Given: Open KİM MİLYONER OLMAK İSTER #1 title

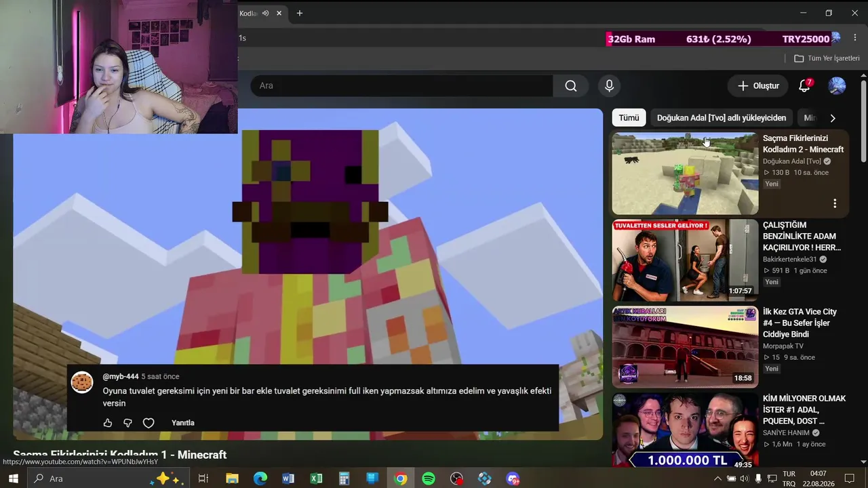Looking at the screenshot, I should [x=804, y=410].
